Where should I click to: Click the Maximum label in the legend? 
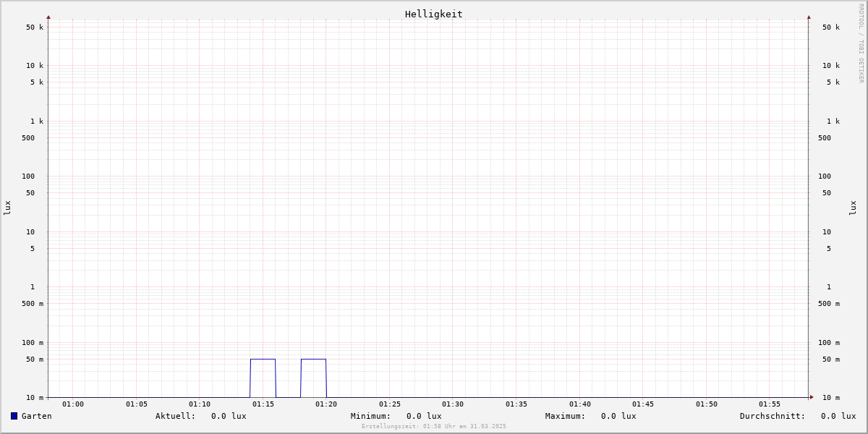(x=566, y=416)
